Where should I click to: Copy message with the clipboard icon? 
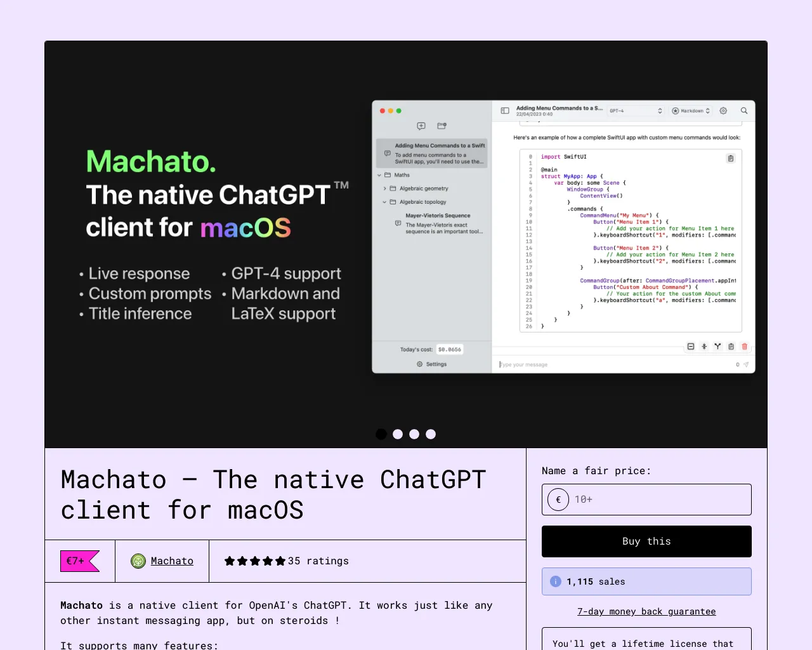click(x=730, y=346)
